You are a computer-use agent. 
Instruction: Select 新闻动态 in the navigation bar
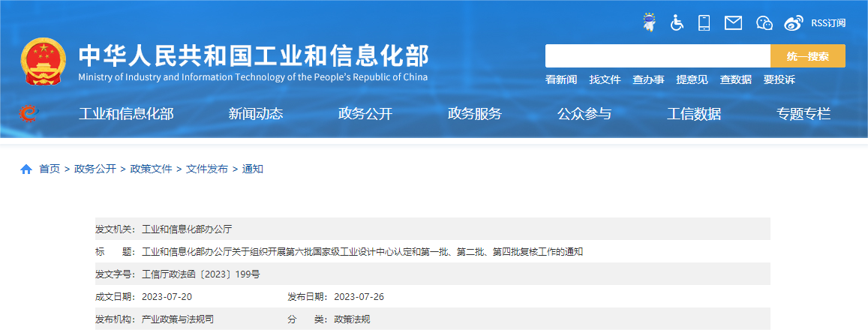tap(256, 114)
